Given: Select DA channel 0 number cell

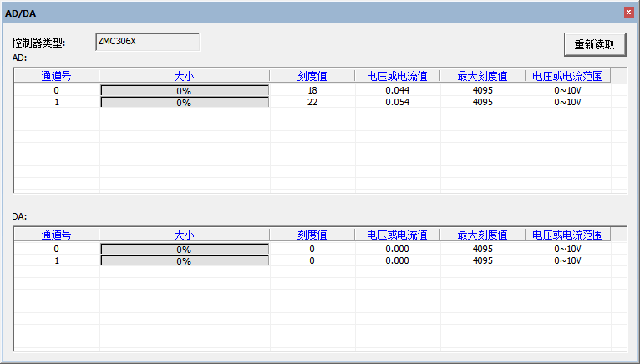Looking at the screenshot, I should click(56, 249).
